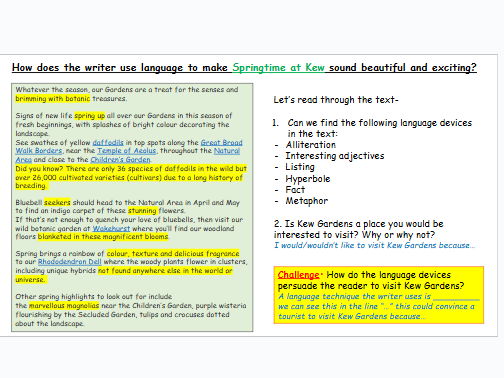Click the Children's Garden hyperlink
This screenshot has width=504, height=378.
pos(121,159)
